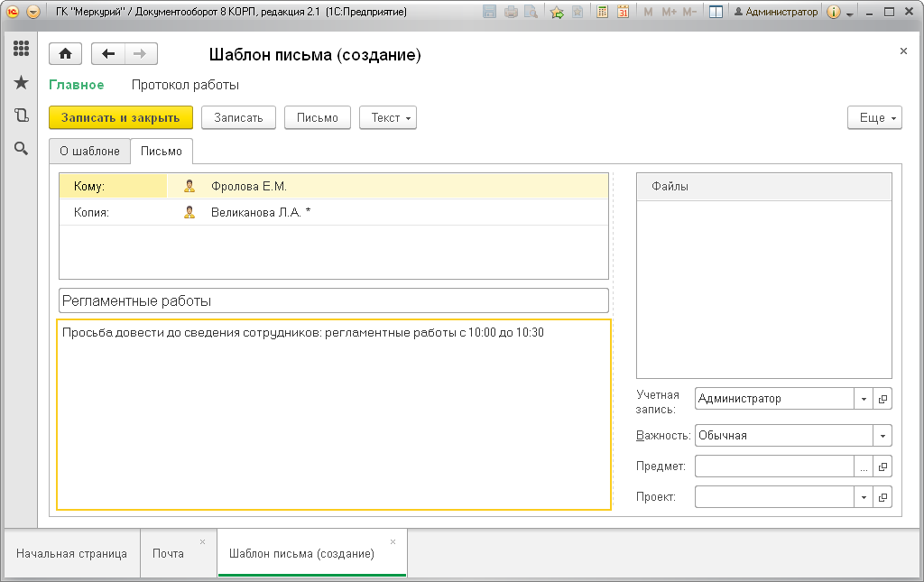Click the save diskette icon in title bar
The width and height of the screenshot is (924, 582).
click(489, 12)
